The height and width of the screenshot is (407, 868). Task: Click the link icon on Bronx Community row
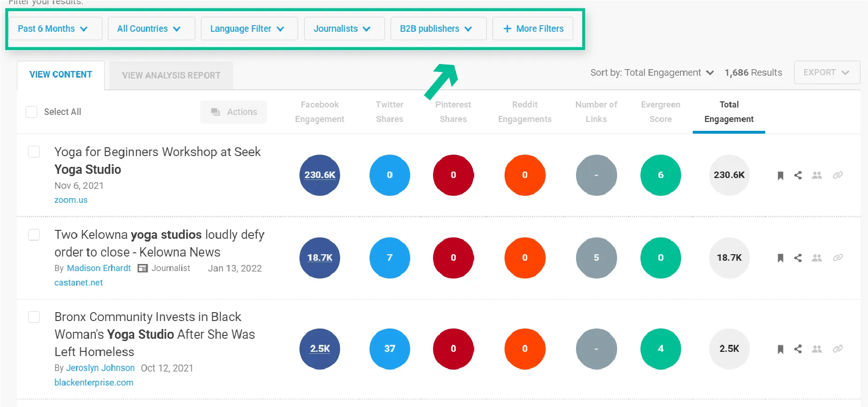(838, 349)
